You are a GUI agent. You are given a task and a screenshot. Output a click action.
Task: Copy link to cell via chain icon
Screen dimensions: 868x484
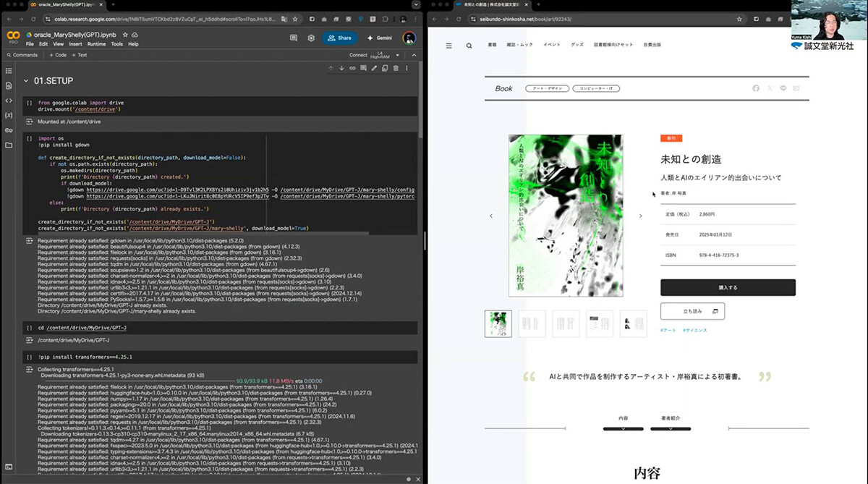[352, 68]
